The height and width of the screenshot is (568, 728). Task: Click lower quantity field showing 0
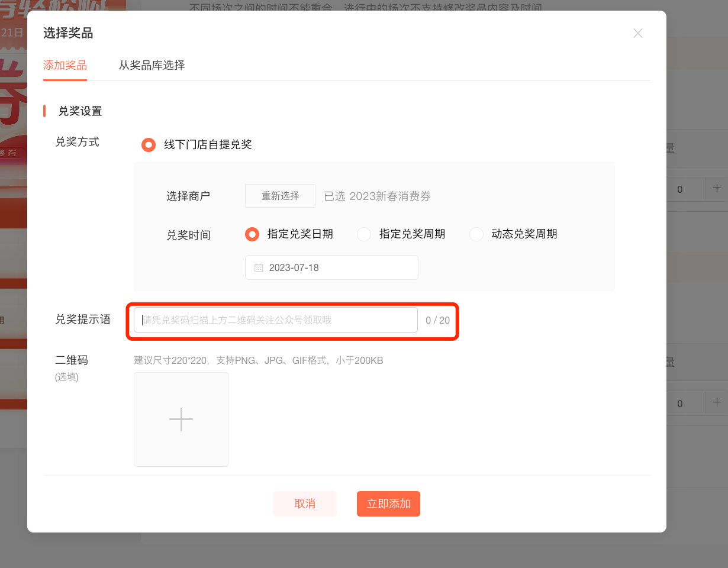(681, 404)
